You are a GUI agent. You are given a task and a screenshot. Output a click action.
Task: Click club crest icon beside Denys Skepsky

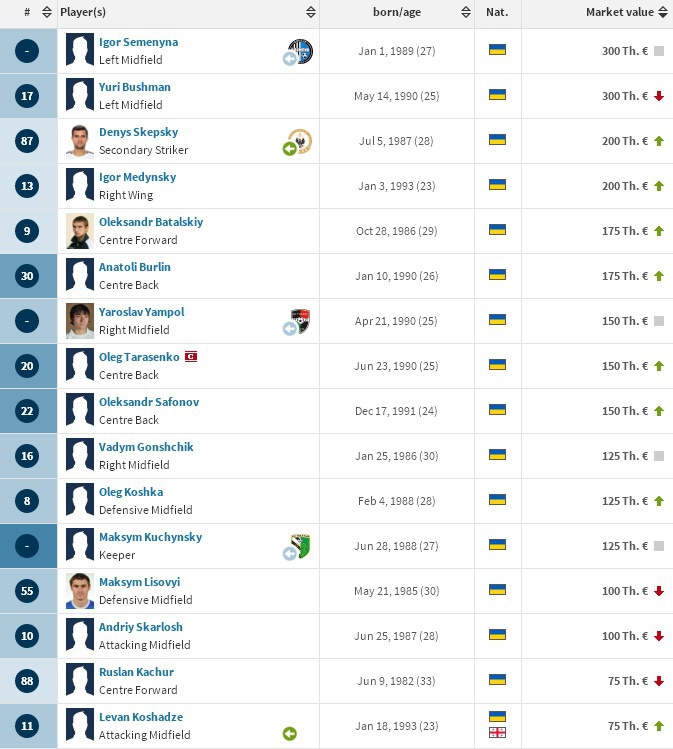tap(300, 141)
